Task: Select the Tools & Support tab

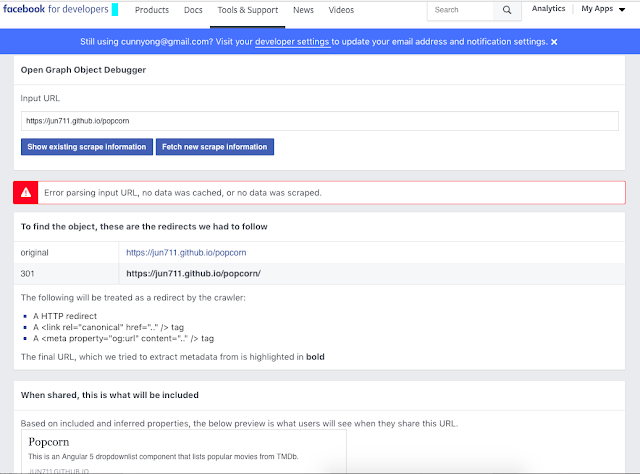Action: point(247,10)
